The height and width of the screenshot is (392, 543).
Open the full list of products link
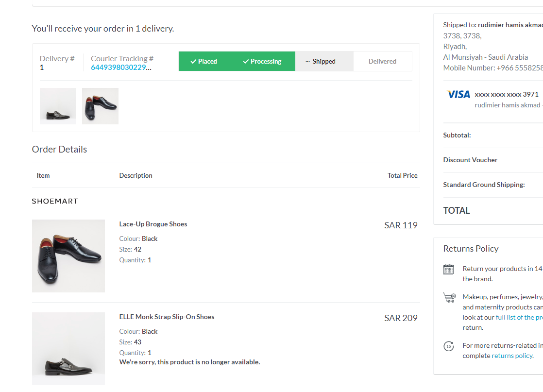[519, 317]
